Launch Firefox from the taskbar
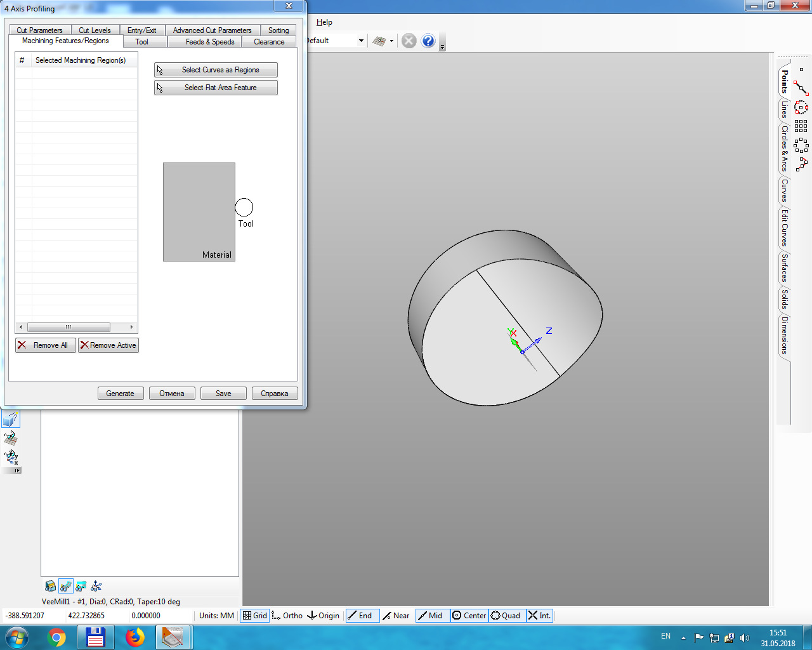Image resolution: width=812 pixels, height=650 pixels. [135, 637]
